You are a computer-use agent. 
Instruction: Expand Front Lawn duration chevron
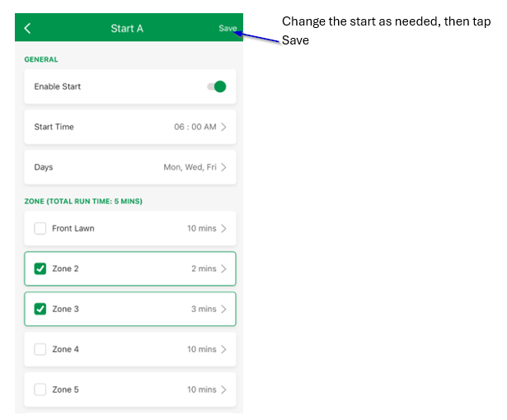click(223, 228)
